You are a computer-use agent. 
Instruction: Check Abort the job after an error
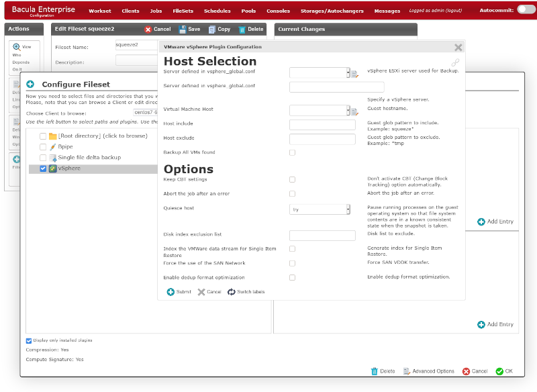[293, 193]
